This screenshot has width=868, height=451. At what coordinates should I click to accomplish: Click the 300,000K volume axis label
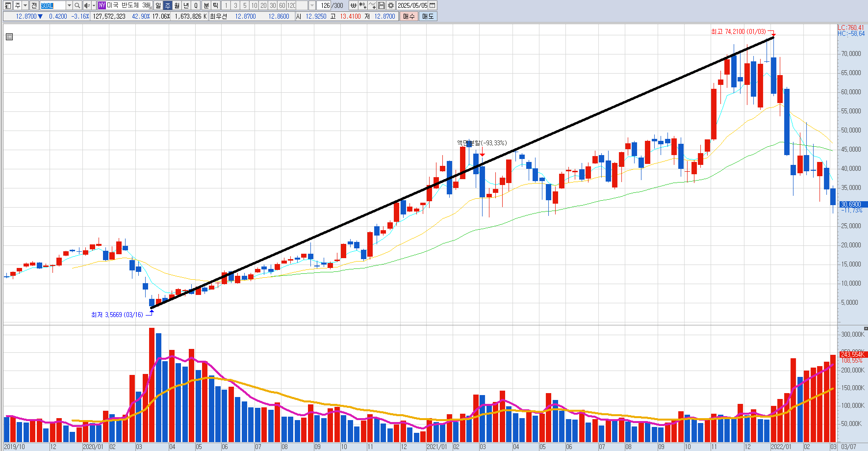[x=853, y=334]
